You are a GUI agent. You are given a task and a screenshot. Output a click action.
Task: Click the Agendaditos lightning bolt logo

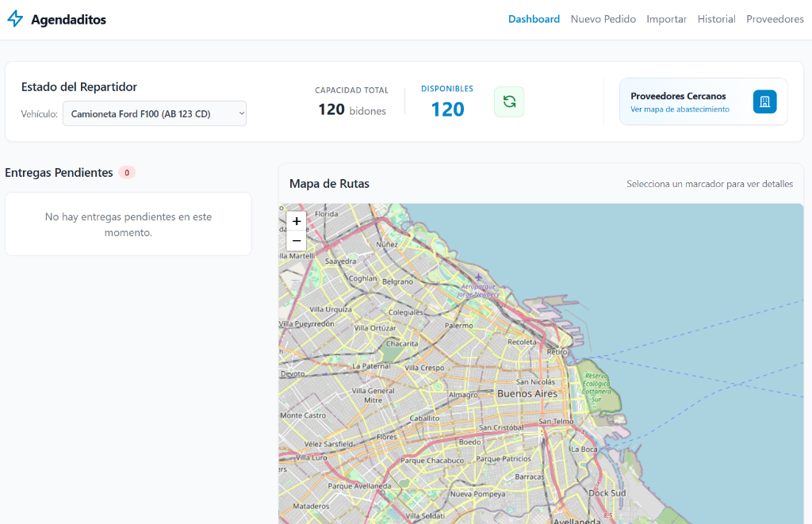[x=15, y=19]
